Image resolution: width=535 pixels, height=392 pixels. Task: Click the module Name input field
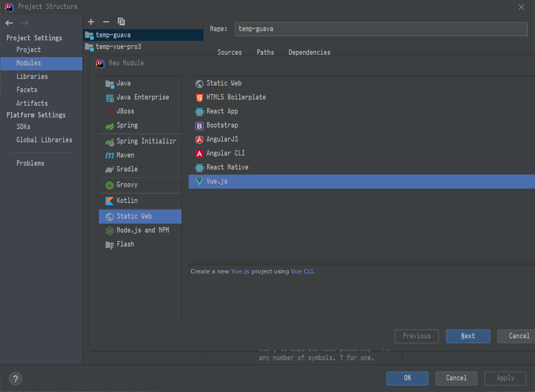point(381,29)
